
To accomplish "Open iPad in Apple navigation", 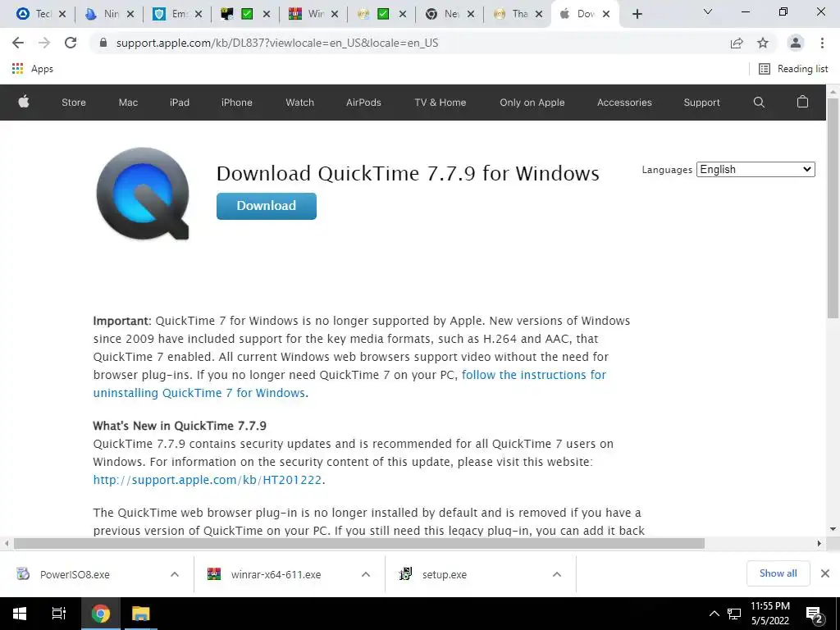I will tap(180, 103).
